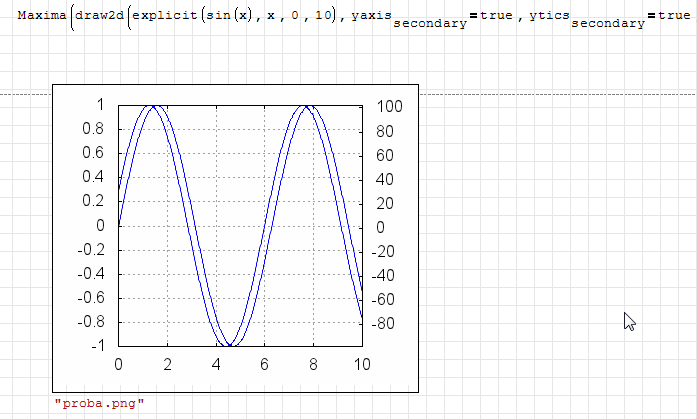Click the 0.8 label on the left axis

coord(93,128)
